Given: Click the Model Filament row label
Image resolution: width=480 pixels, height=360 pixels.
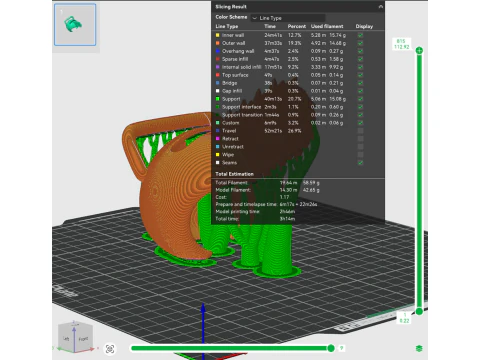Looking at the screenshot, I should [233, 190].
